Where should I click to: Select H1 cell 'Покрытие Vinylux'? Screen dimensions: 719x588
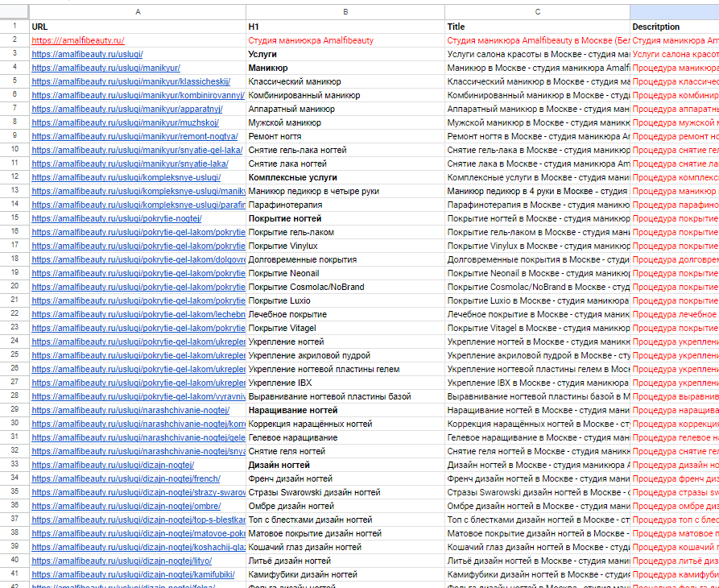pyautogui.click(x=345, y=246)
